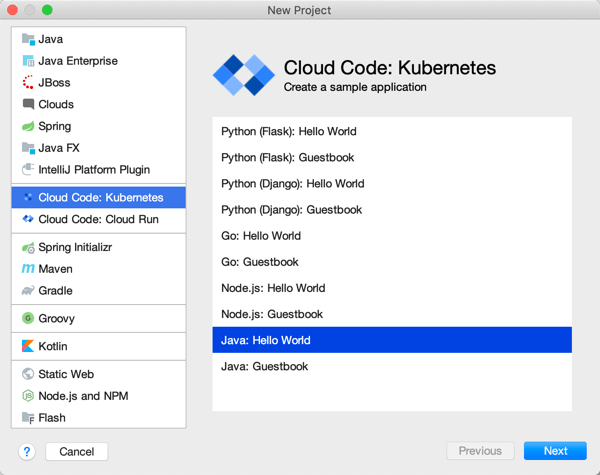Select Java project type label
Screen dimensions: 600x475
51,39
